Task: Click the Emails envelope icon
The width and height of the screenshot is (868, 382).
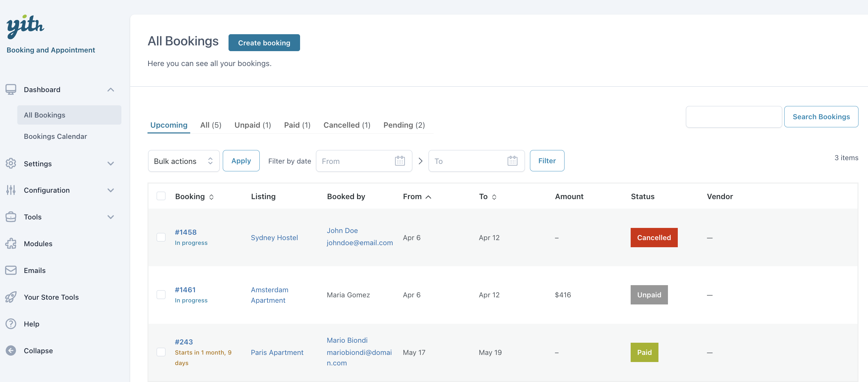Action: point(11,270)
